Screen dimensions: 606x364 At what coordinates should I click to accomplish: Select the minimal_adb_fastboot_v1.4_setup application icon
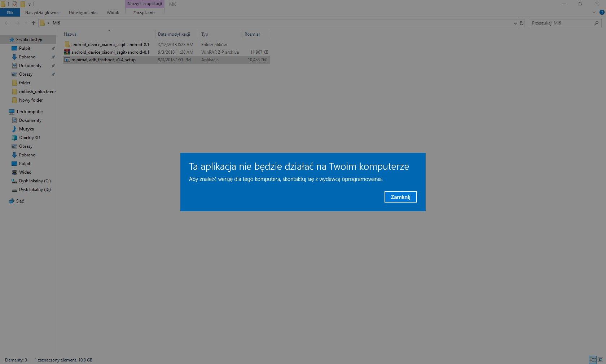(67, 60)
